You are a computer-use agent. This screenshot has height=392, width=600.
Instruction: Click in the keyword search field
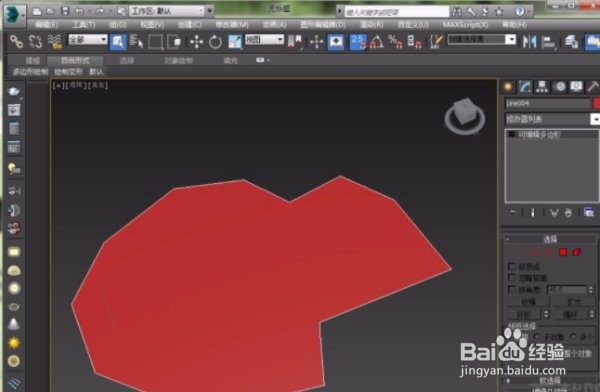[396, 12]
